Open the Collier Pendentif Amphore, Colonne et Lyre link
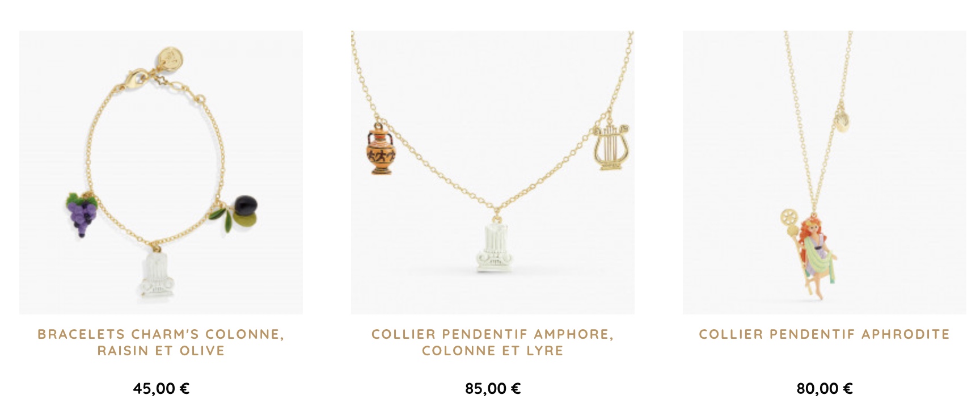Viewport: 980px width, 420px height. (493, 342)
